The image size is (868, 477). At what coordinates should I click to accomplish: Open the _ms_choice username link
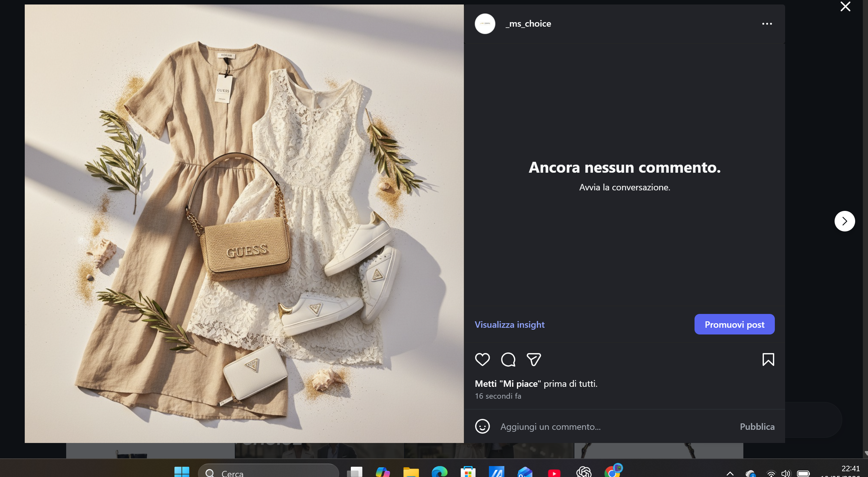click(x=528, y=23)
